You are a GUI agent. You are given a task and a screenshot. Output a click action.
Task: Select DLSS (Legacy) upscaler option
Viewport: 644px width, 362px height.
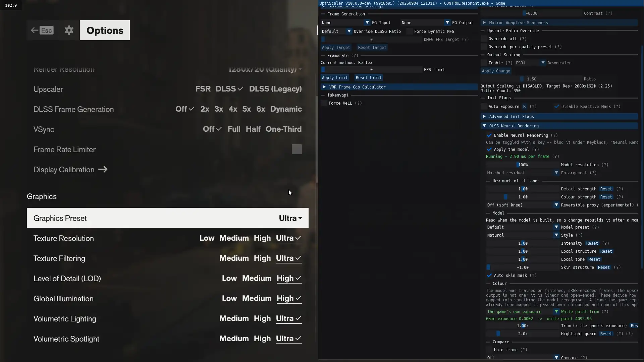click(x=275, y=89)
